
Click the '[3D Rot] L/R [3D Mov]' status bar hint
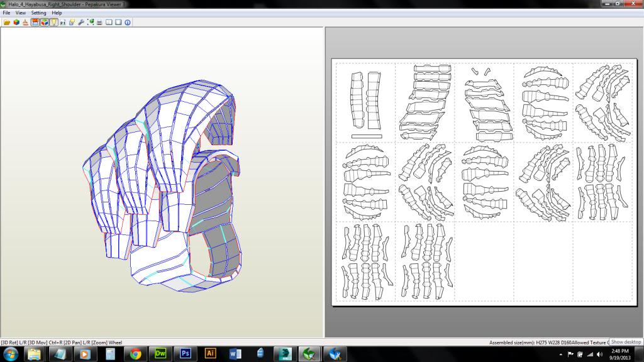click(23, 343)
